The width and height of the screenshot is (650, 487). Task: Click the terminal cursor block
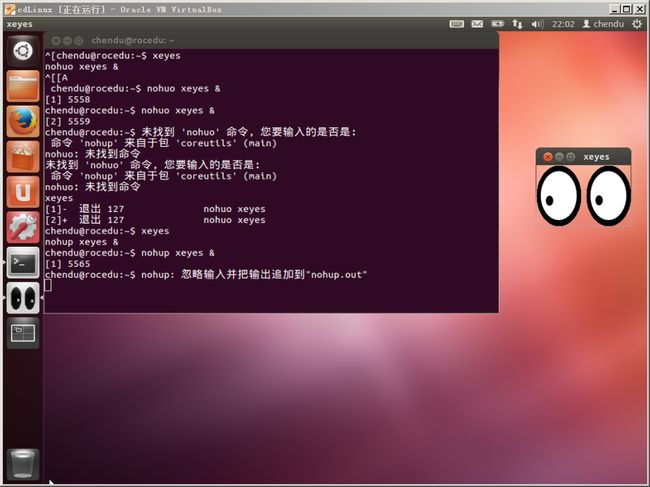point(48,285)
